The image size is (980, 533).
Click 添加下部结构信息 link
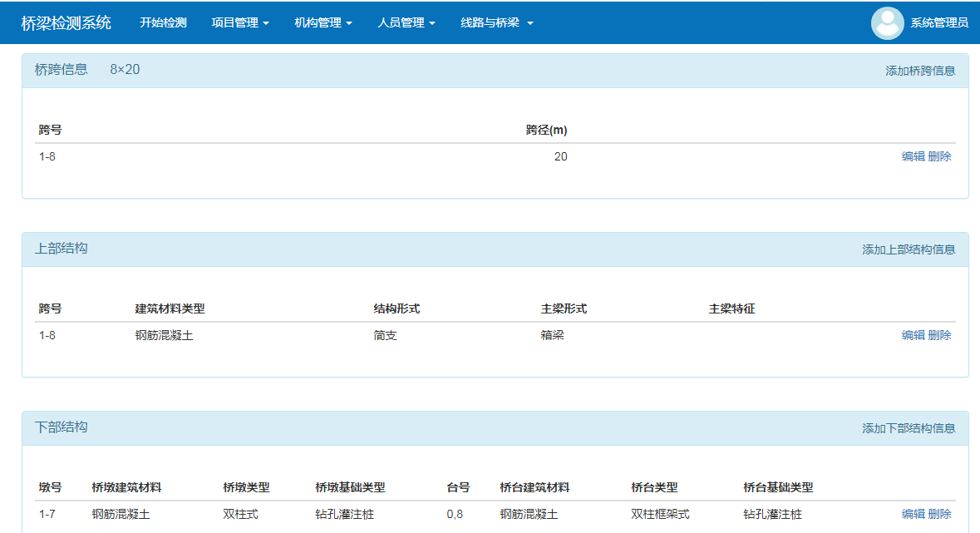(x=909, y=428)
